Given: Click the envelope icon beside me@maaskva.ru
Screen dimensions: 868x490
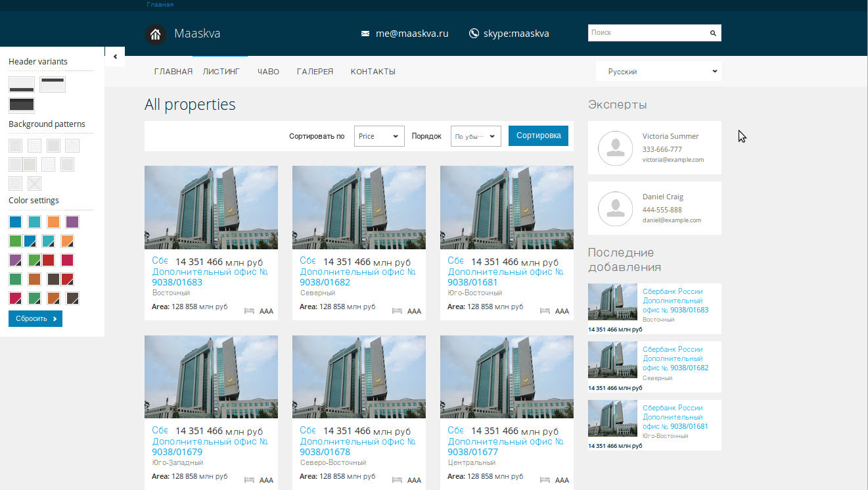Looking at the screenshot, I should pos(365,34).
